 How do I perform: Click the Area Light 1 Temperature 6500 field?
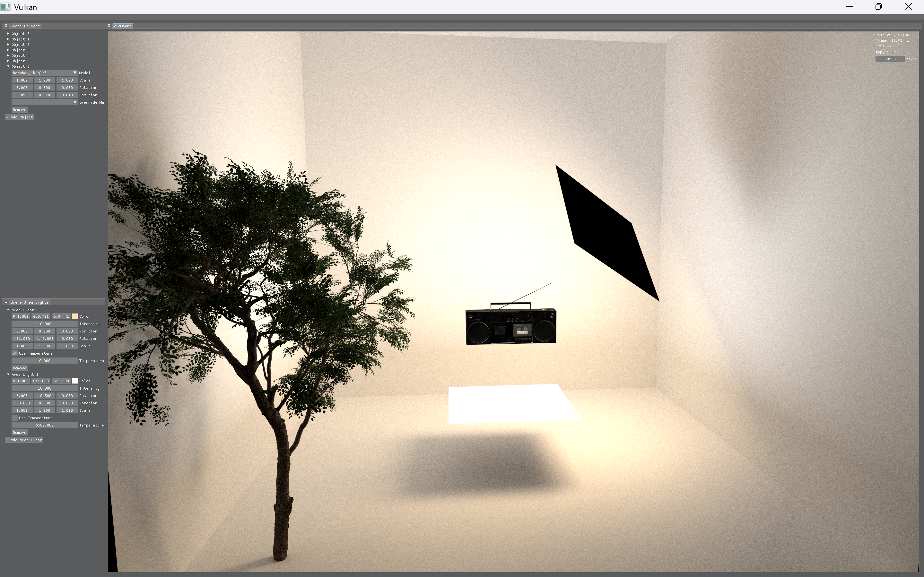[44, 425]
